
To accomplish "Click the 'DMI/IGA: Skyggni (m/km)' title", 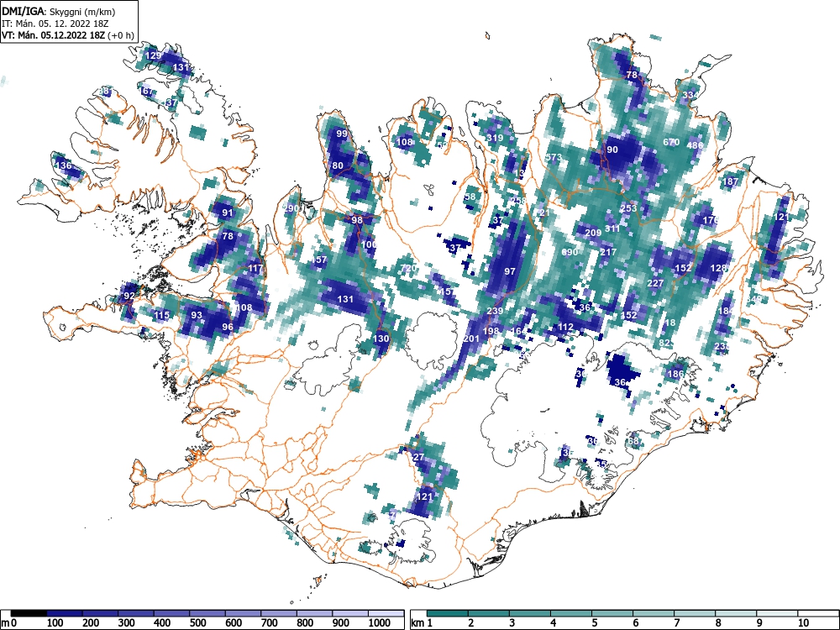I will tap(59, 11).
